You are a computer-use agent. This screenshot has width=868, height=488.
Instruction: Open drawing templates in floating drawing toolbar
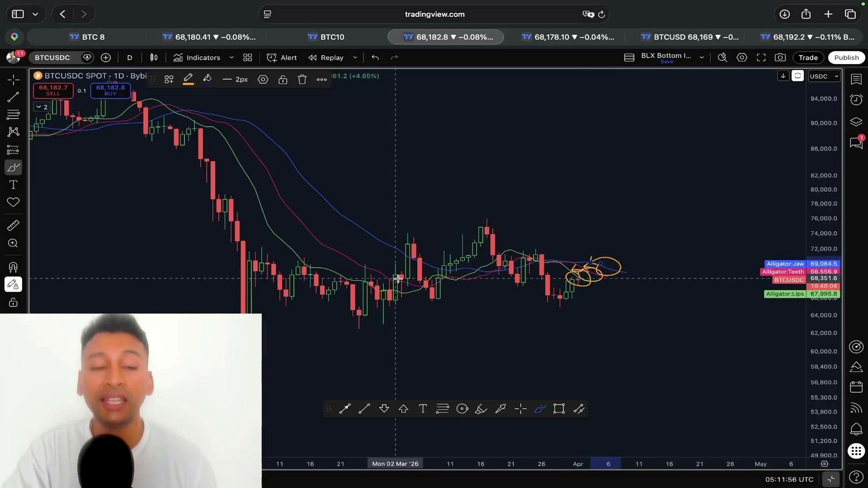click(x=169, y=80)
